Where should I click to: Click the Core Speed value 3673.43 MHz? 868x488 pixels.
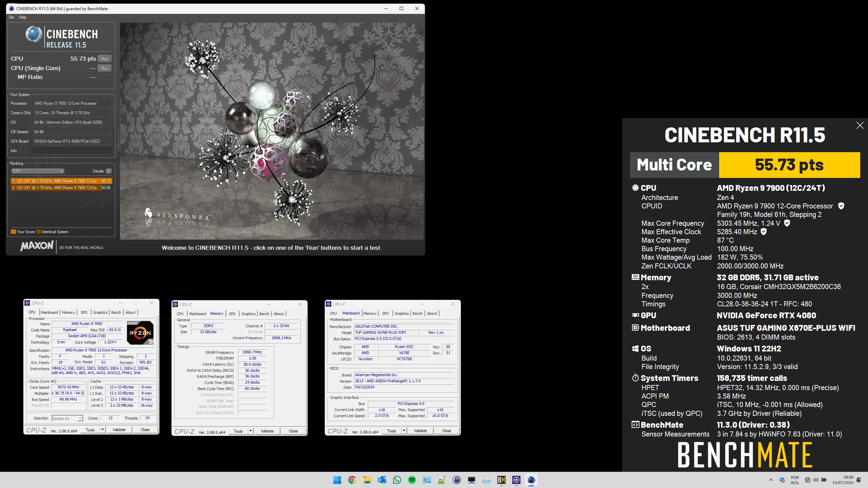(x=68, y=387)
